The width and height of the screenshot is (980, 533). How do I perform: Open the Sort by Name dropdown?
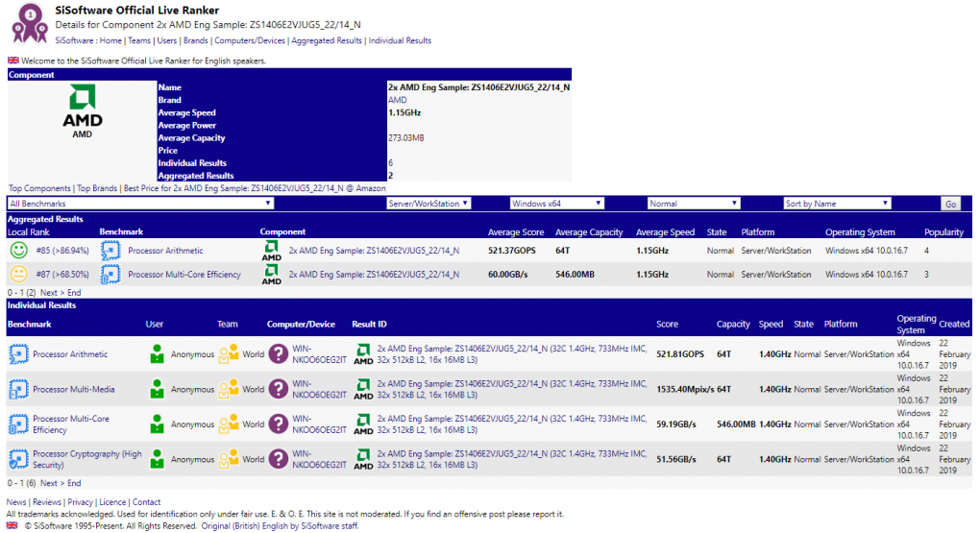tap(837, 204)
